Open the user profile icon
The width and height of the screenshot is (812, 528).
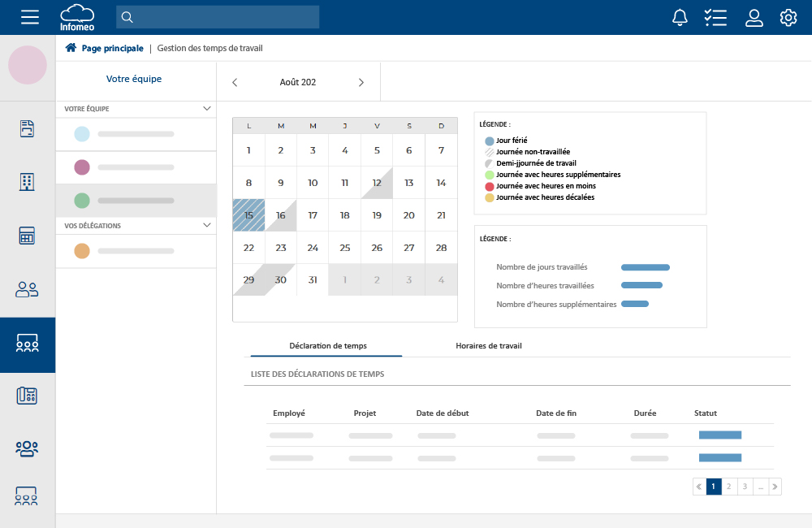(754, 17)
